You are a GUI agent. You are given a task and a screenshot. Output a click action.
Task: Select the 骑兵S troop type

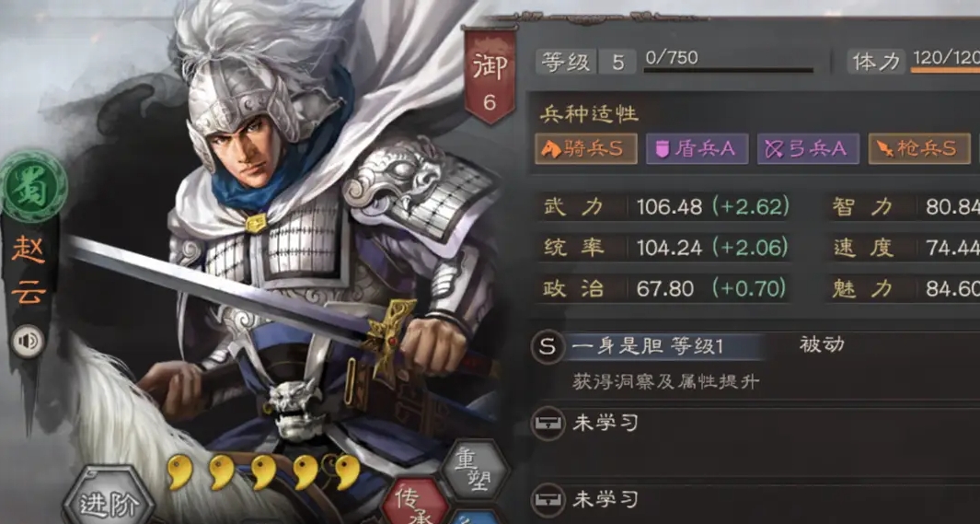[x=585, y=149]
